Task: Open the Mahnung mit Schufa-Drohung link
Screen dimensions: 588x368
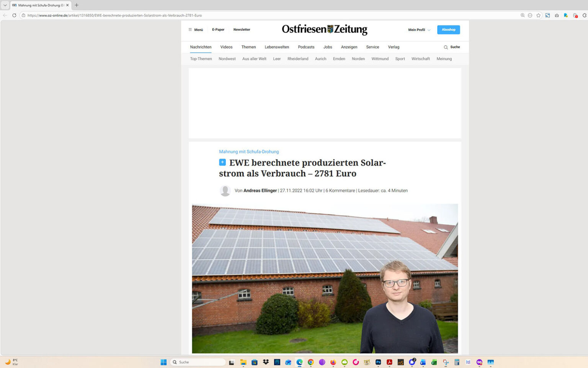Action: (249, 151)
